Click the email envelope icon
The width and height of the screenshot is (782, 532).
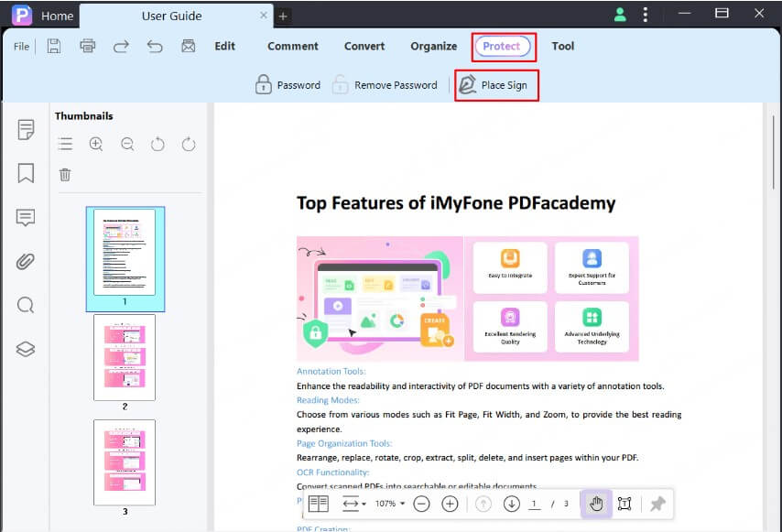188,47
